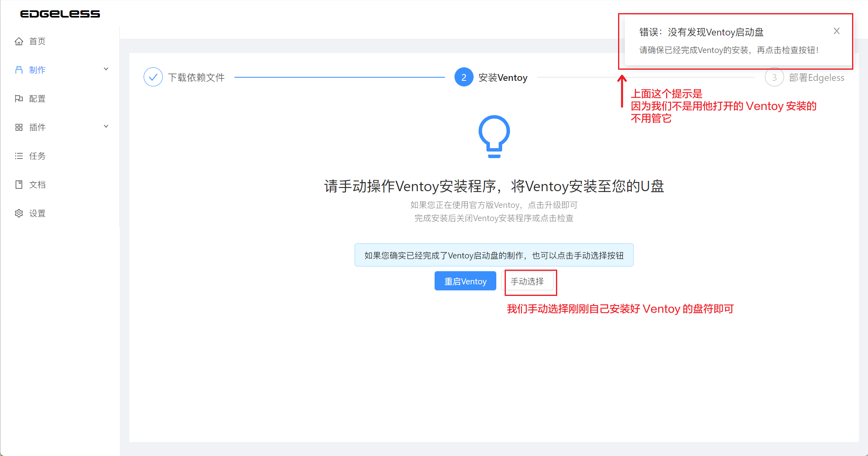Open the 插件 menu item
The image size is (868, 456).
(60, 127)
